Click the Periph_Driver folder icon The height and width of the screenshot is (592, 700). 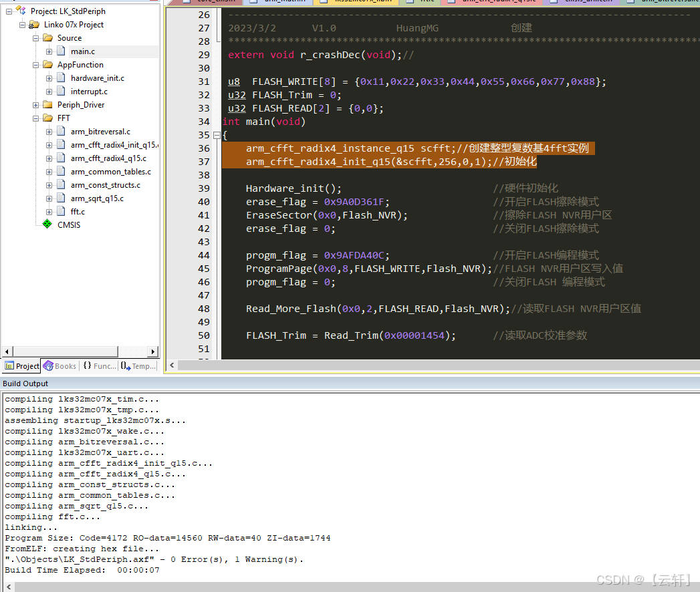tap(47, 105)
